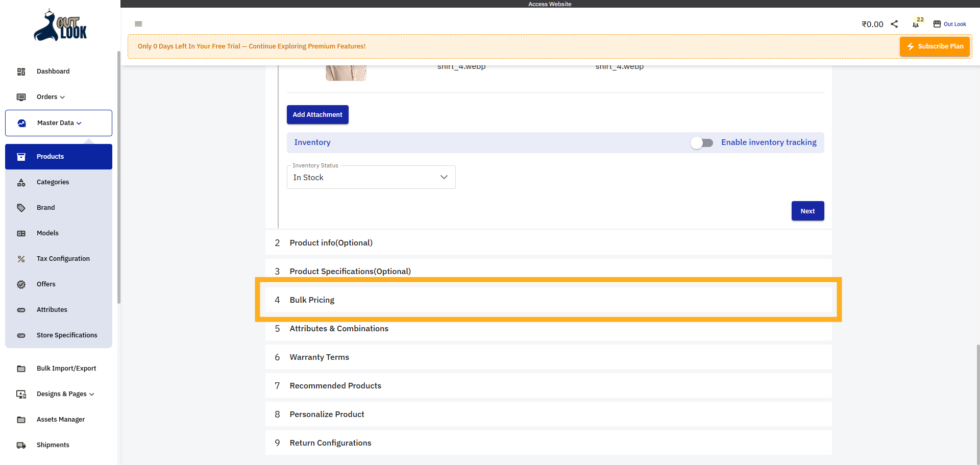The height and width of the screenshot is (465, 980).
Task: Select Shipments in the sidebar
Action: [53, 445]
